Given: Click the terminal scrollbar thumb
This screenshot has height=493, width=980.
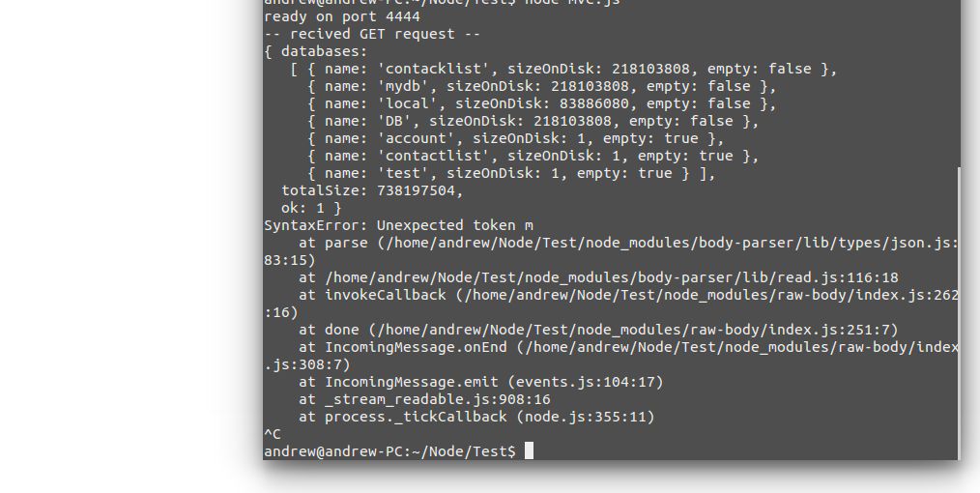Looking at the screenshot, I should 960,312.
